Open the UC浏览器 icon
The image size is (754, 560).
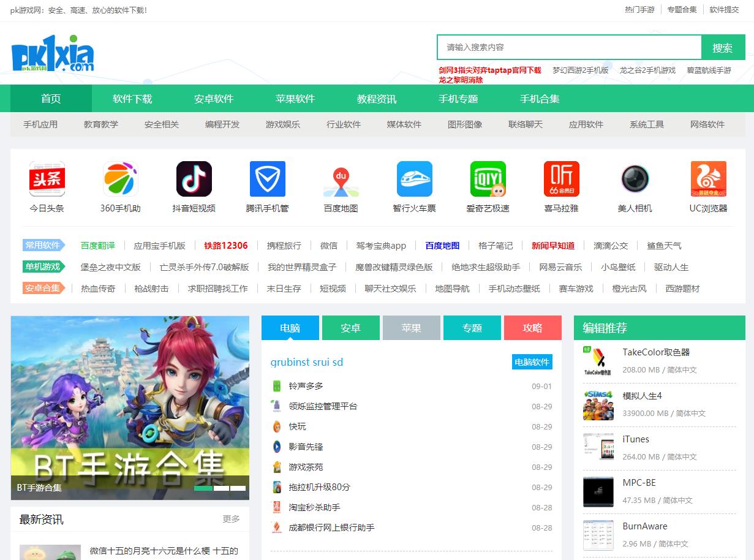(709, 179)
